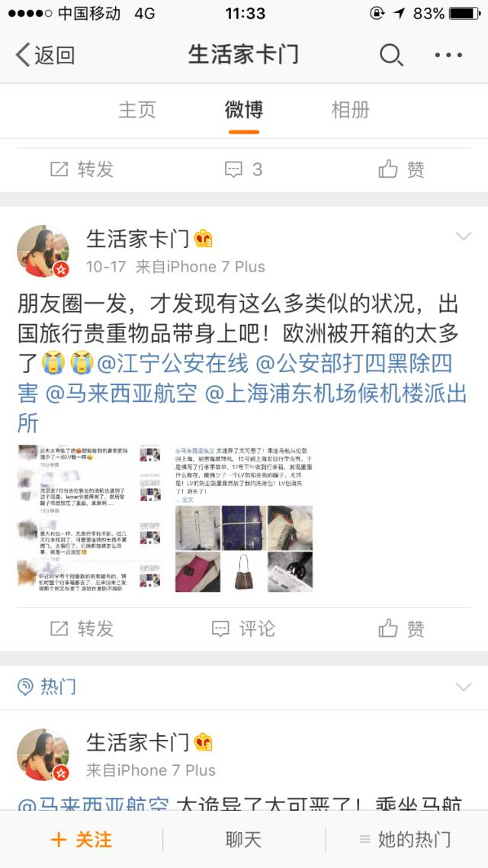Open the 她的热门 menu
This screenshot has height=868, width=488.
[x=406, y=840]
